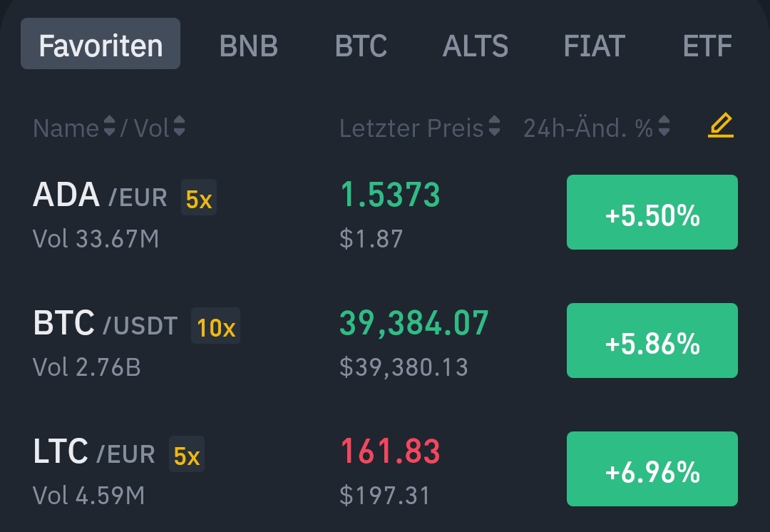Tap the 5x badge beside LTC/EUR
The width and height of the screenshot is (770, 532).
click(187, 455)
